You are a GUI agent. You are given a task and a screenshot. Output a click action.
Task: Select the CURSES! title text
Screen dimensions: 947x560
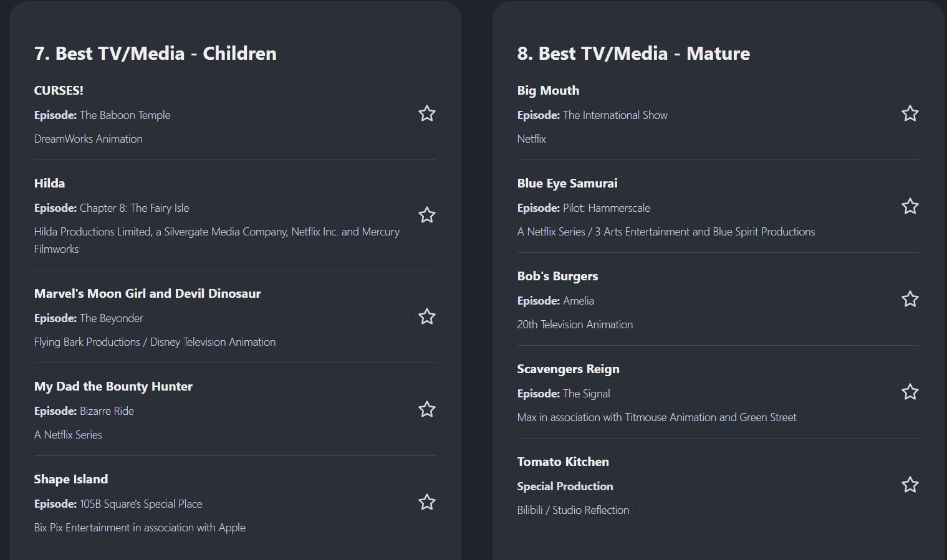click(x=59, y=90)
